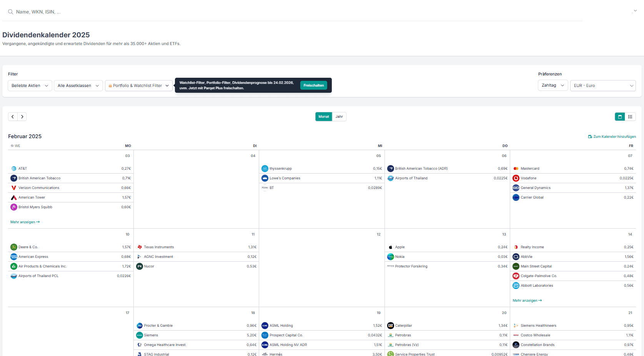Open the Portfolio & Watchlist Filter dropdown
The height and width of the screenshot is (356, 644).
point(139,85)
